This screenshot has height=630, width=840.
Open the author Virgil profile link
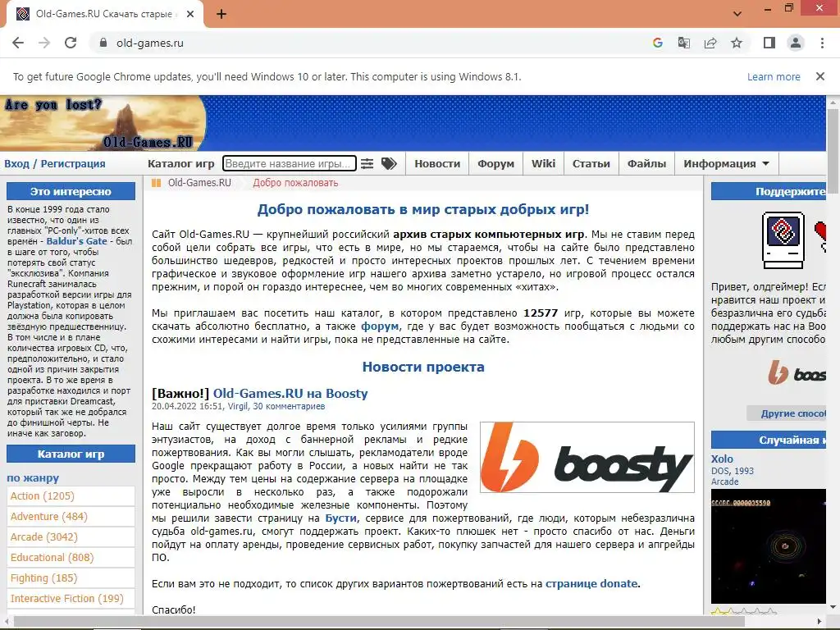[238, 406]
